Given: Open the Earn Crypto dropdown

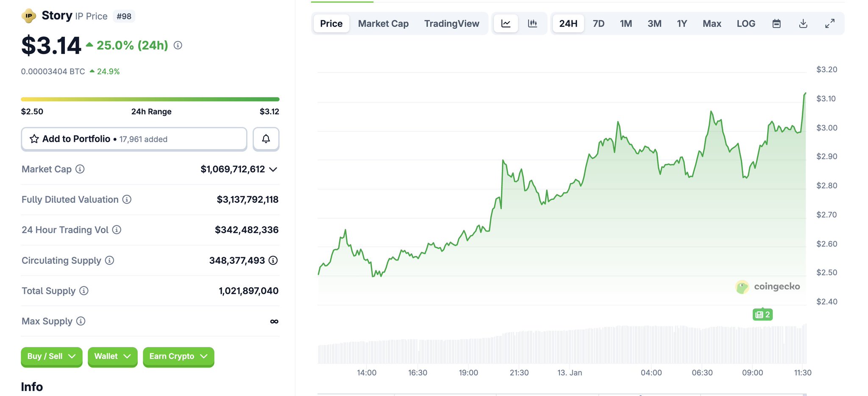Looking at the screenshot, I should (178, 356).
